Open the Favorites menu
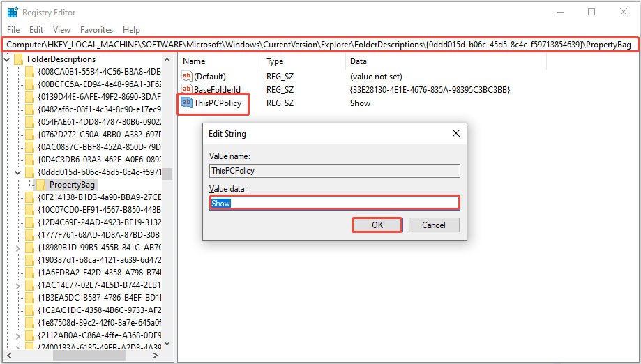Viewport: 641px width, 364px height. (96, 30)
